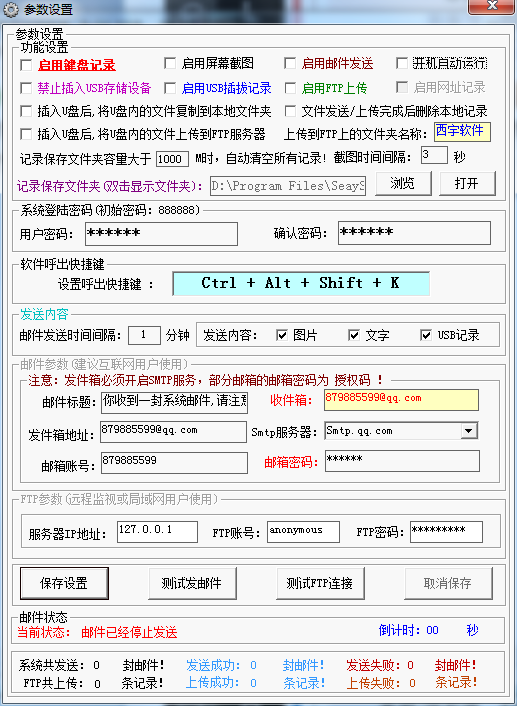Click the 服务器IP地址 field 127.0.0.1
The height and width of the screenshot is (706, 517).
[157, 532]
